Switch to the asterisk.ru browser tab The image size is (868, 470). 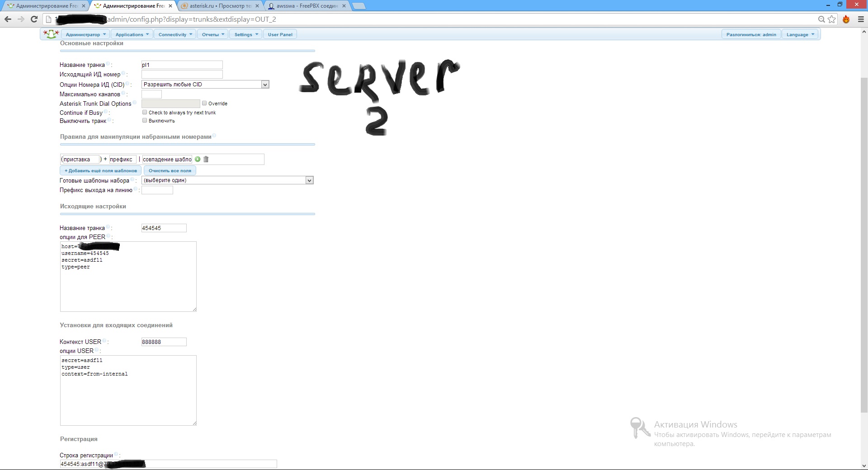pyautogui.click(x=219, y=6)
